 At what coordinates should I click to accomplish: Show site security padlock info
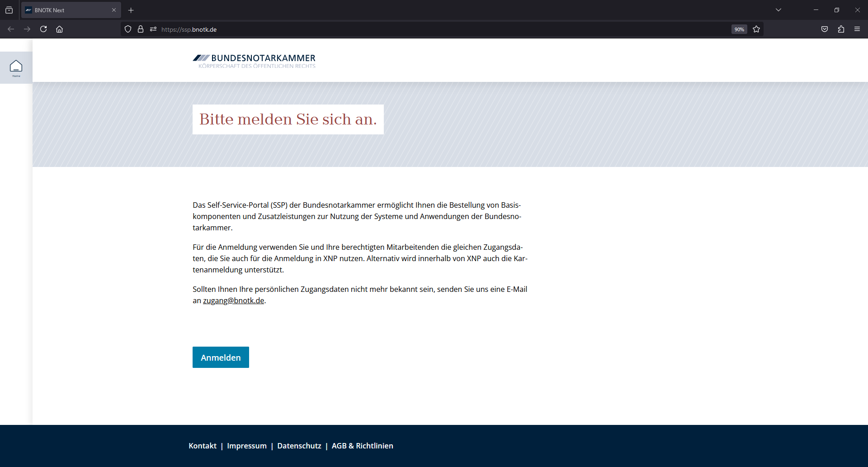(141, 29)
